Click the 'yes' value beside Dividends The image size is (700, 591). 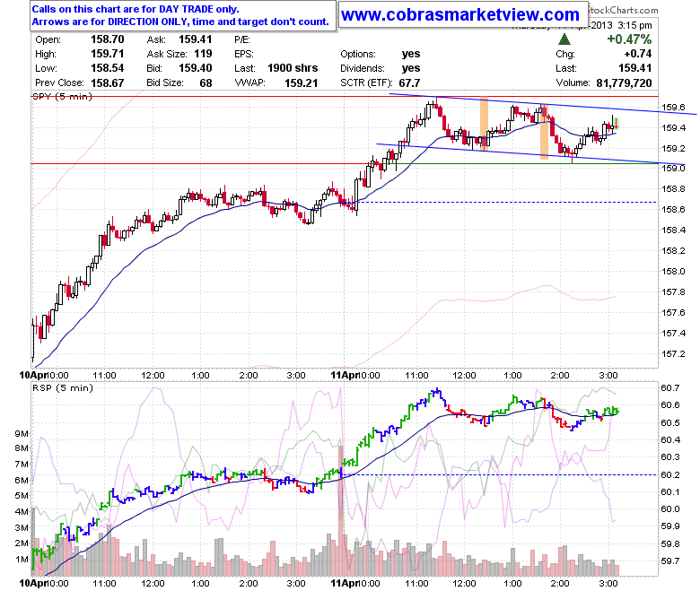pos(411,68)
